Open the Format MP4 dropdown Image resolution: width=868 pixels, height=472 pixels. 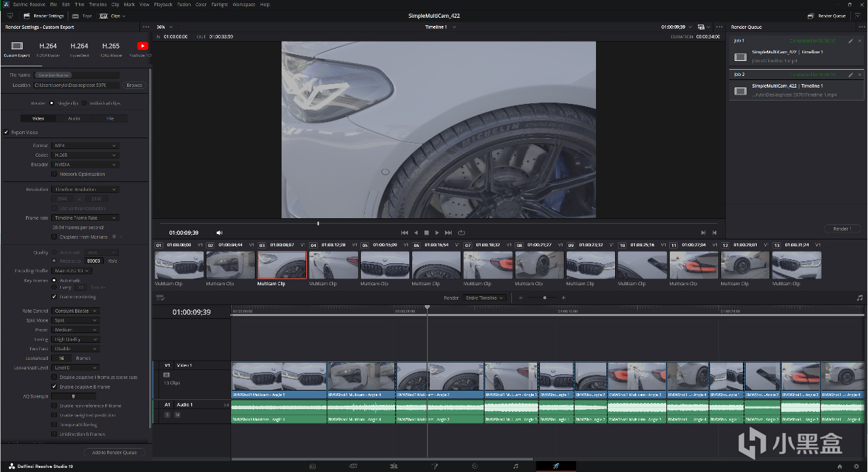click(x=85, y=146)
